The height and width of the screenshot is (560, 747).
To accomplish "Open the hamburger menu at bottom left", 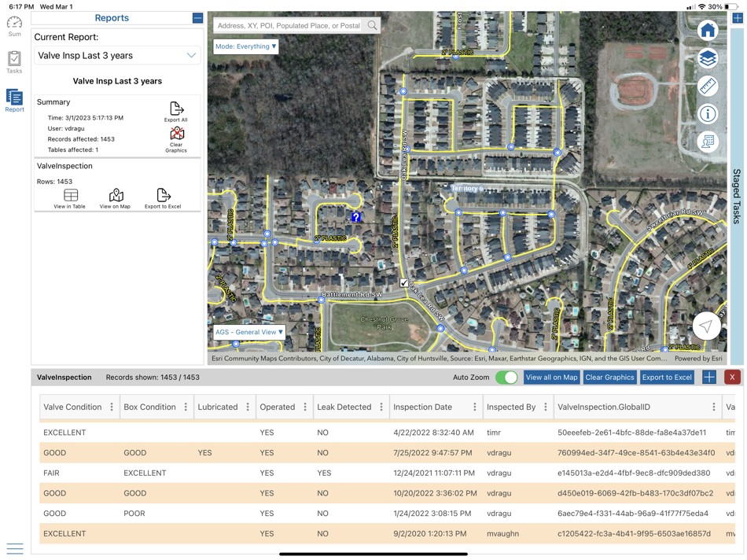I will [15, 548].
